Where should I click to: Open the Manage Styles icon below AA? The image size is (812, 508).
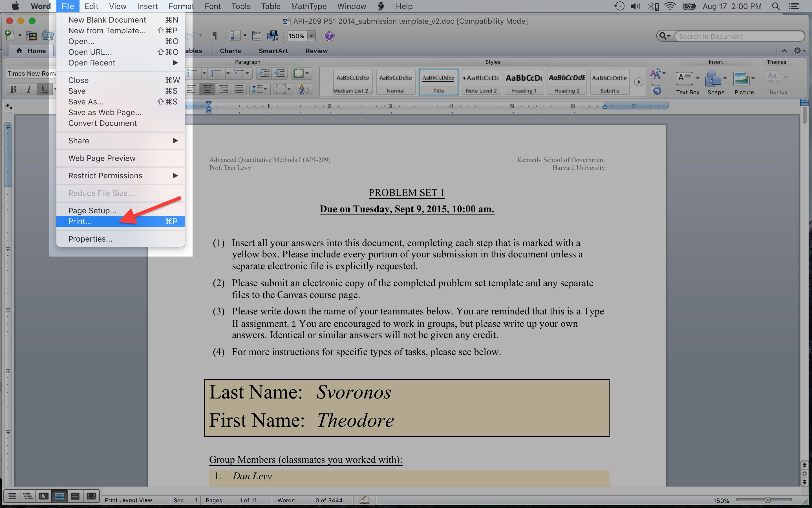click(656, 90)
